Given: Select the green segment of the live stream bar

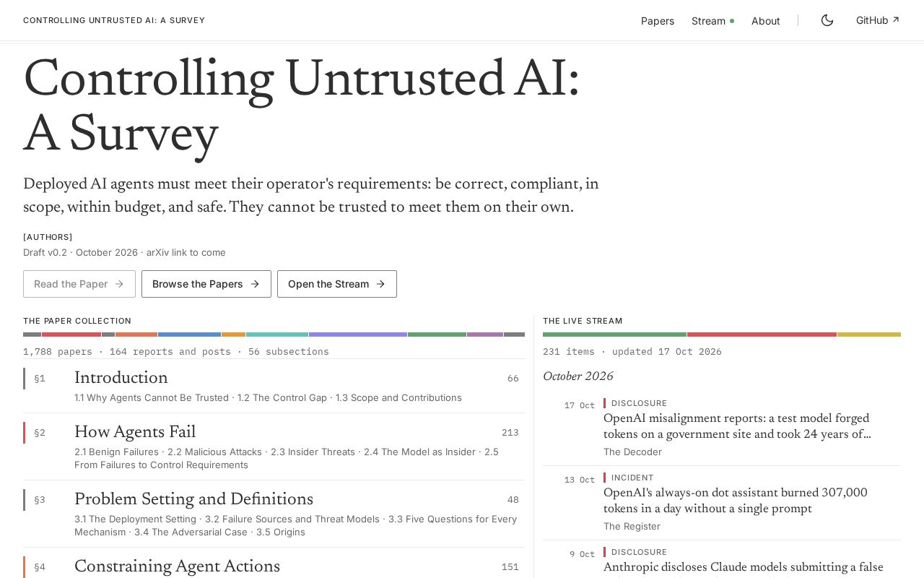Looking at the screenshot, I should point(614,335).
